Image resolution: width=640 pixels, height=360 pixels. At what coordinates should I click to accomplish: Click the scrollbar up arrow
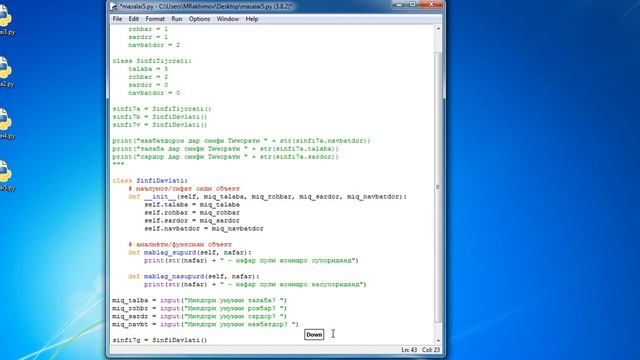438,29
